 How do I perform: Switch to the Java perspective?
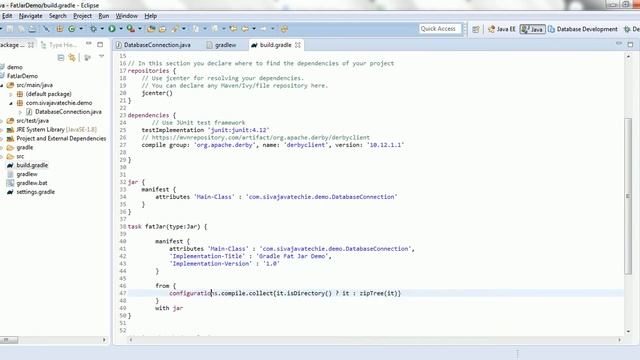532,29
